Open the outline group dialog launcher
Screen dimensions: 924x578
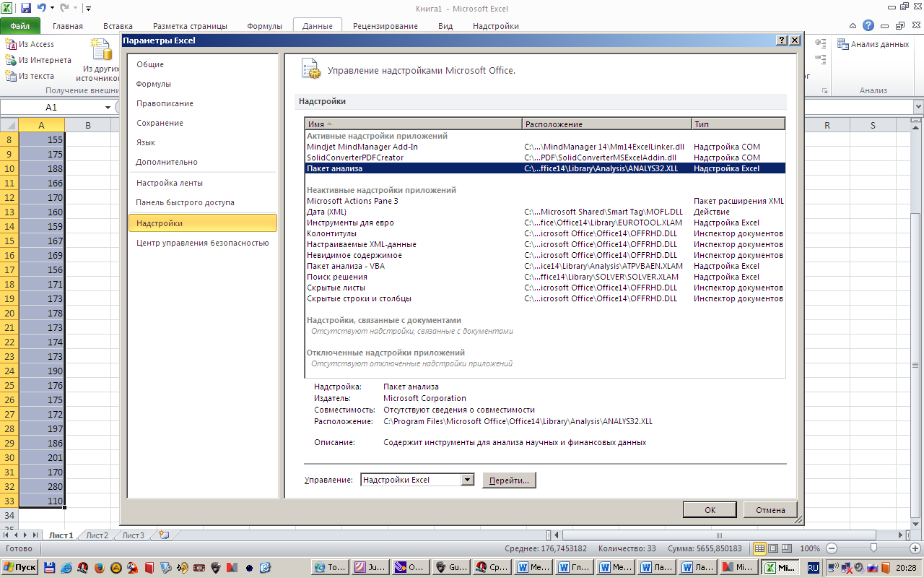point(824,91)
